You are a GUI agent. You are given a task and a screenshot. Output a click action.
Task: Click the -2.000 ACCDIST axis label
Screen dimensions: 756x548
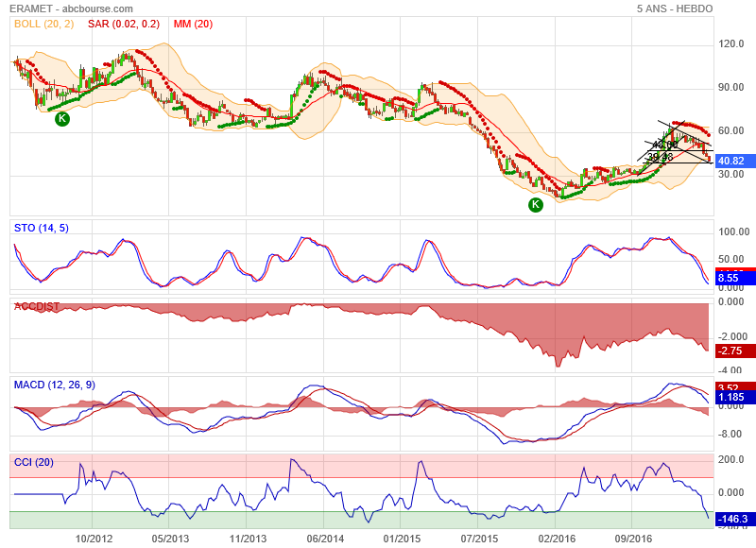tap(732, 336)
